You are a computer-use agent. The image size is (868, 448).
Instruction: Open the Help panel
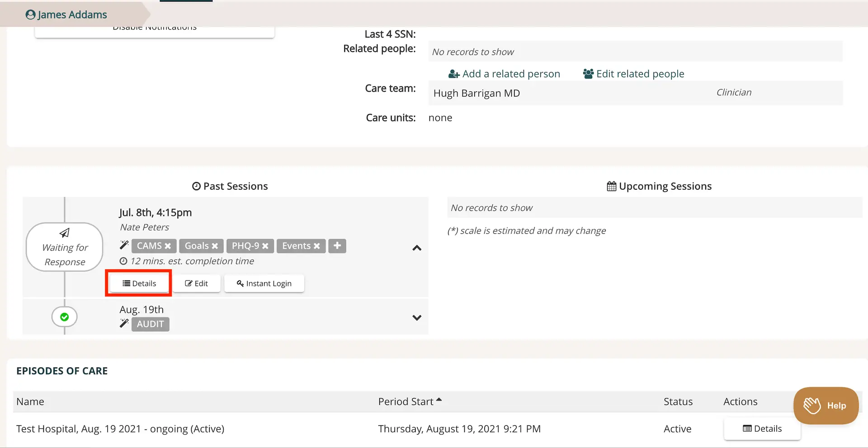(826, 405)
